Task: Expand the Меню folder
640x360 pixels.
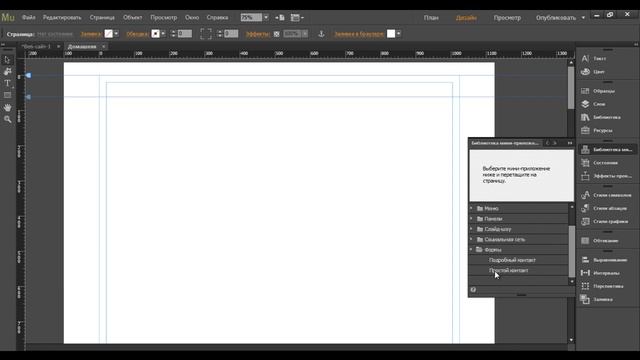Action: pyautogui.click(x=471, y=208)
